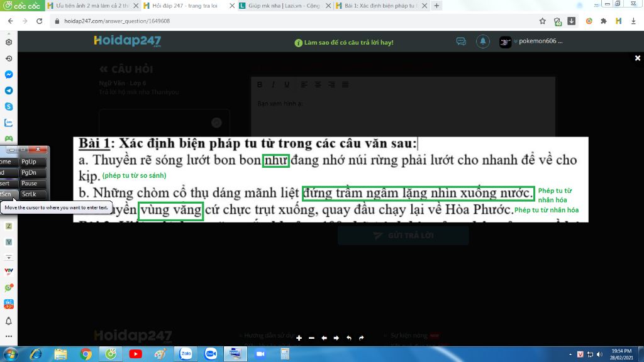The image size is (644, 362).
Task: Open Zalo in the sidebar
Action: pyautogui.click(x=9, y=123)
